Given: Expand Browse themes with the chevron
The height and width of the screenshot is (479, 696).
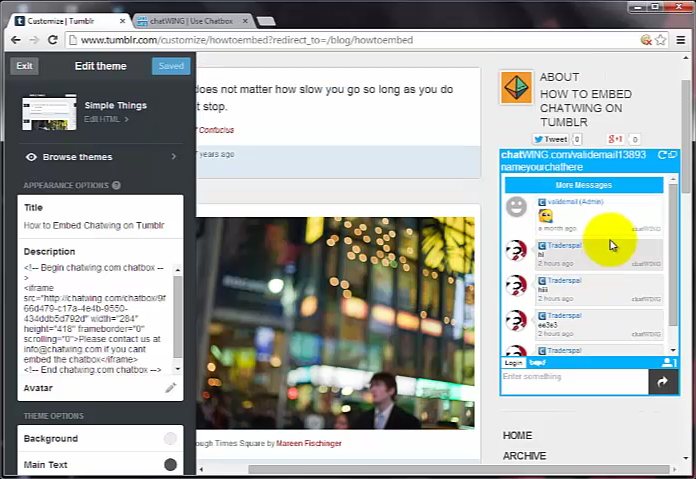Looking at the screenshot, I should (x=174, y=157).
